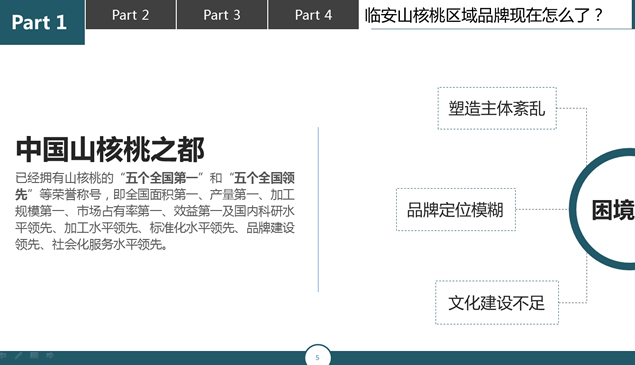
Task: Click the paragraph line starting with 规模第一
Action: 155,211
